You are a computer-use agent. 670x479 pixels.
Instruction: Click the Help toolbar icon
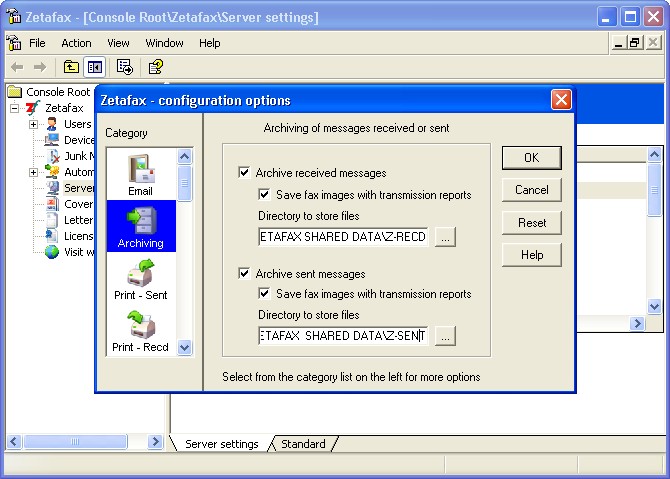point(155,67)
